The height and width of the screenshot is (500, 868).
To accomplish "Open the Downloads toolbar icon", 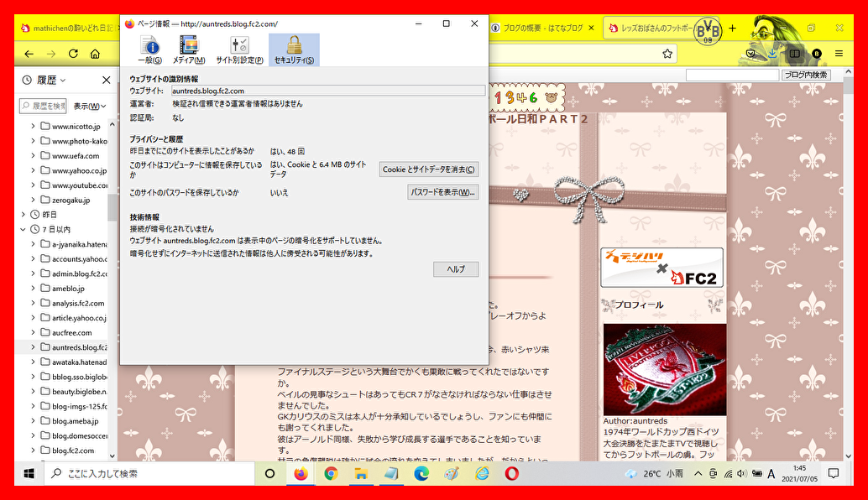I will (x=772, y=53).
